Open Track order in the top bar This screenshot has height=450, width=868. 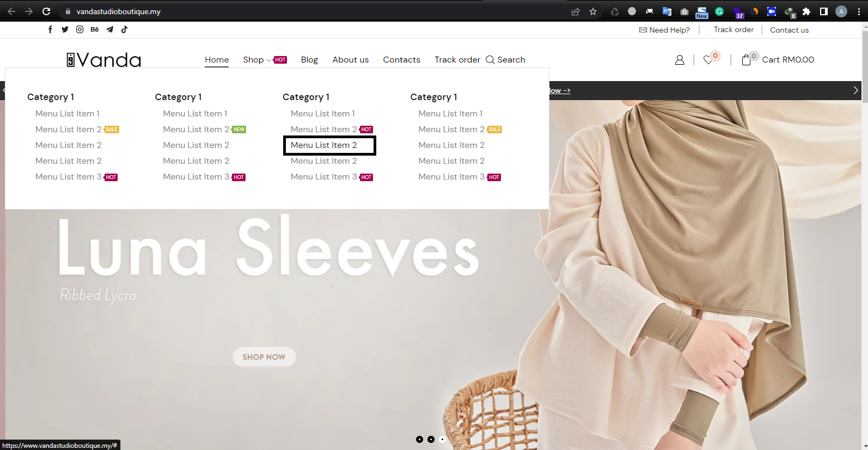pyautogui.click(x=733, y=29)
